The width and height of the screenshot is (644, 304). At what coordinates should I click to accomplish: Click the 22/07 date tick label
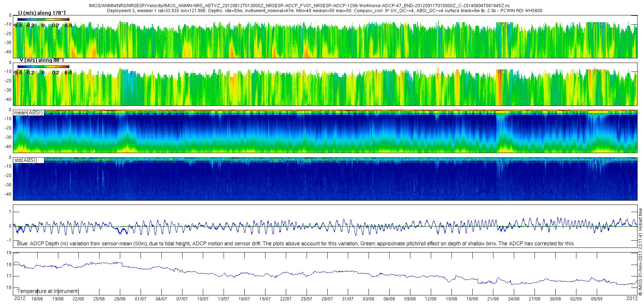coord(286,299)
